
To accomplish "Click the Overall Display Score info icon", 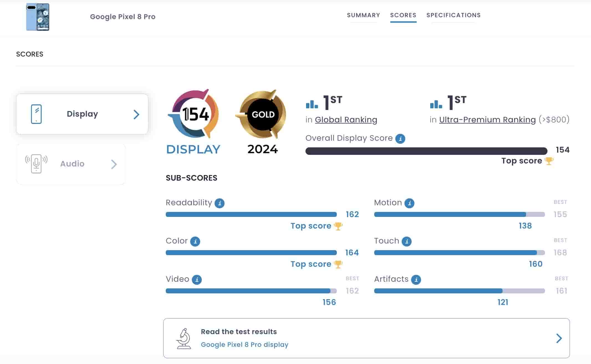I will (x=400, y=139).
